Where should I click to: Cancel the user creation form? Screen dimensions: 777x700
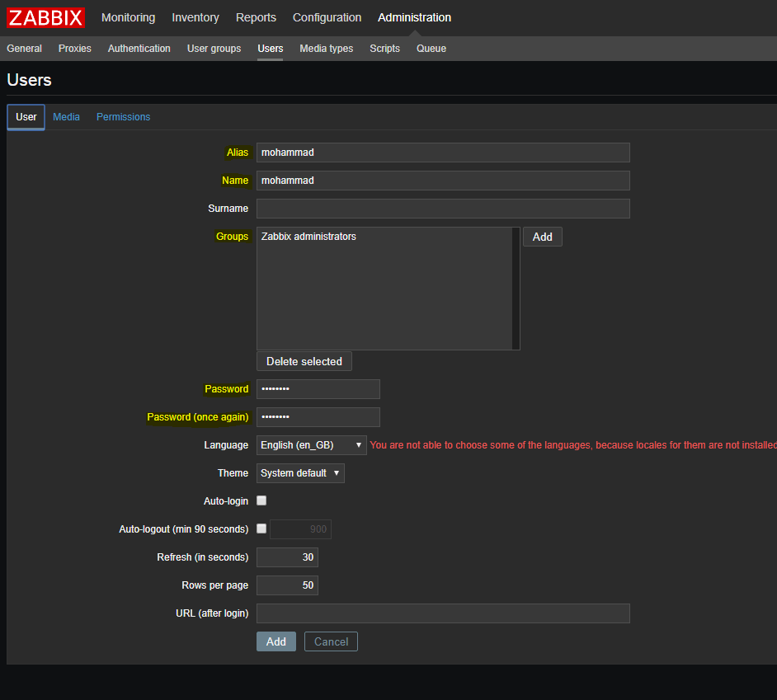[331, 641]
